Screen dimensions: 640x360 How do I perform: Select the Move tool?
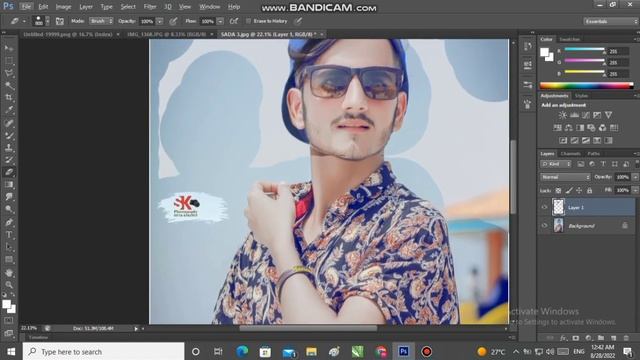click(9, 48)
